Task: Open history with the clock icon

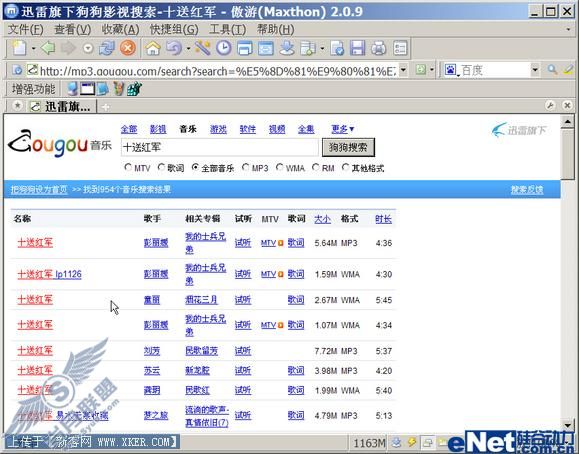Action: pyautogui.click(x=223, y=48)
